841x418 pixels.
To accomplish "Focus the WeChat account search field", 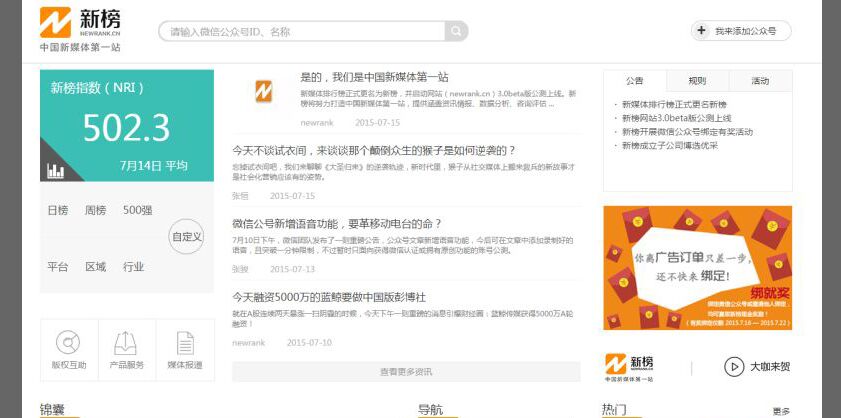I will [302, 31].
